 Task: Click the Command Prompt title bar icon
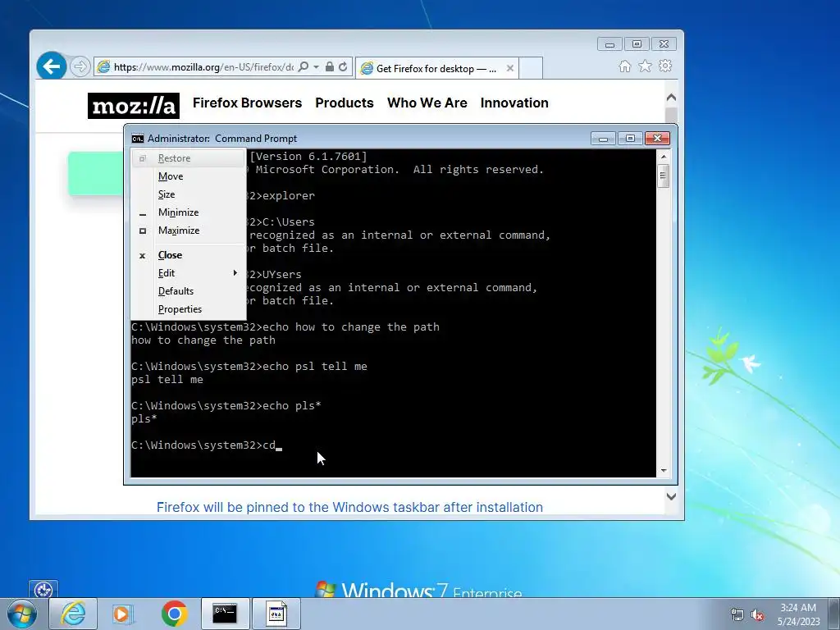coord(138,138)
